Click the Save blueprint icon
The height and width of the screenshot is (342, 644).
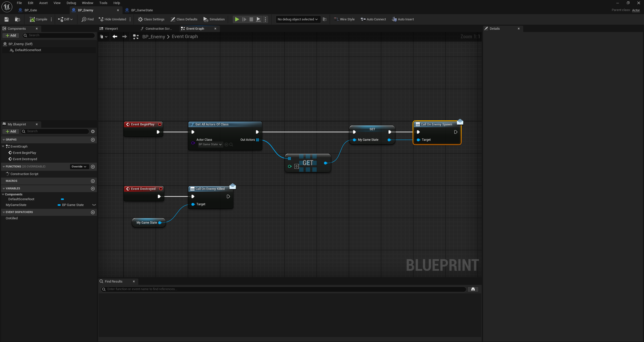7,19
